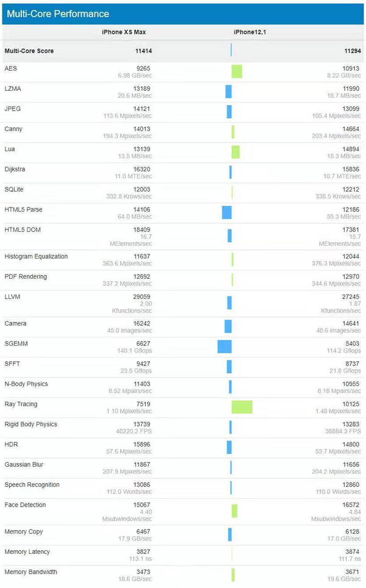Select the Dijkstra benchmark label
Viewport: 366px width, 588px height.
click(x=15, y=169)
